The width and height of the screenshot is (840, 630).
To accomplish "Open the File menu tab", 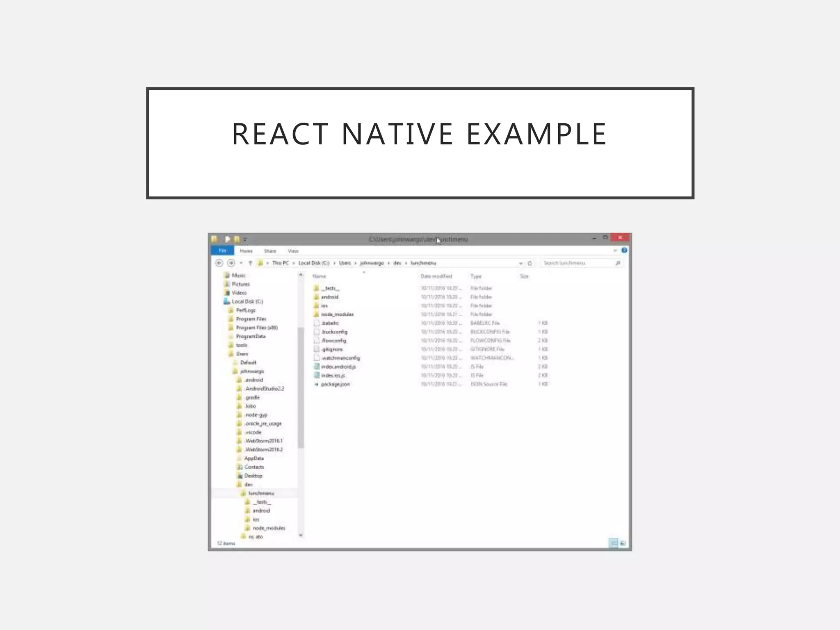I will point(222,251).
